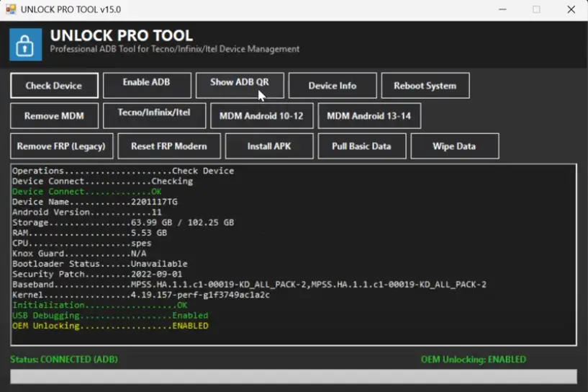Click 'Status: CONNECTED (ADB)' status text
This screenshot has height=392, width=588.
[x=64, y=360]
